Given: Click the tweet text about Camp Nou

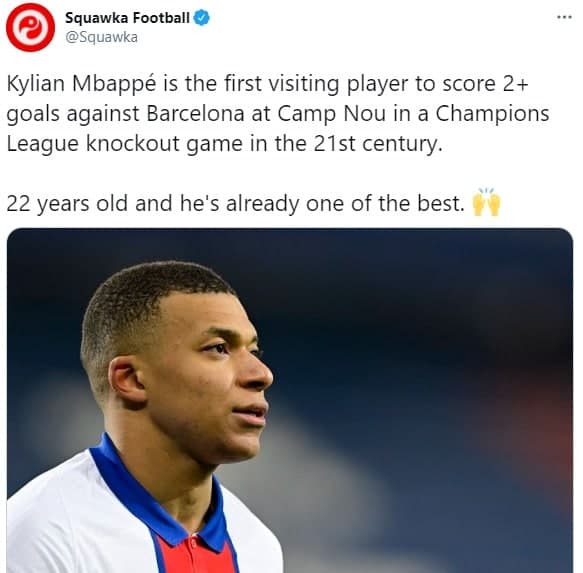Looking at the screenshot, I should (278, 113).
